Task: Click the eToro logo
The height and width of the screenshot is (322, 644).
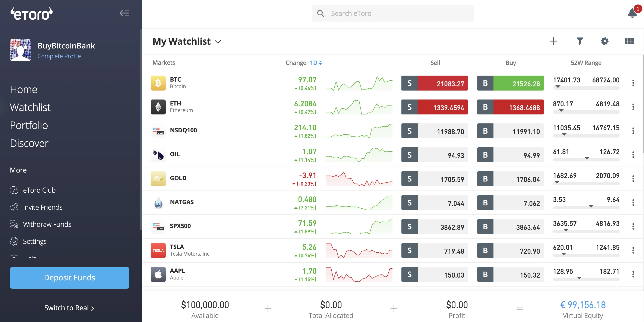Action: pyautogui.click(x=32, y=13)
